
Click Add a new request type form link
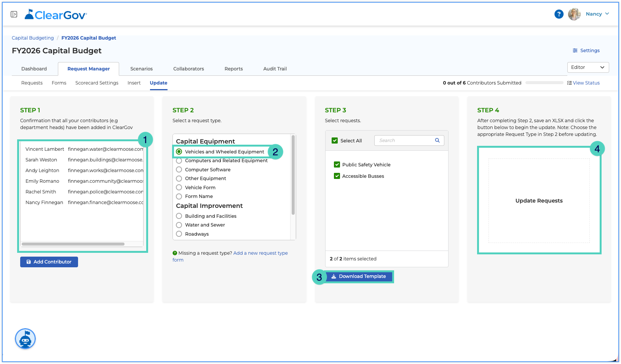pos(230,257)
